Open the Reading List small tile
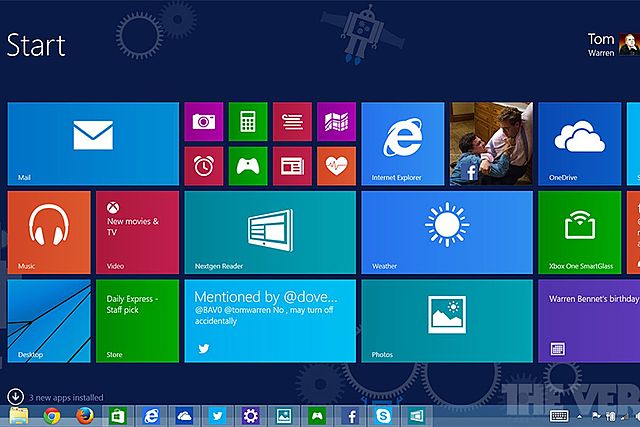 [x=292, y=121]
